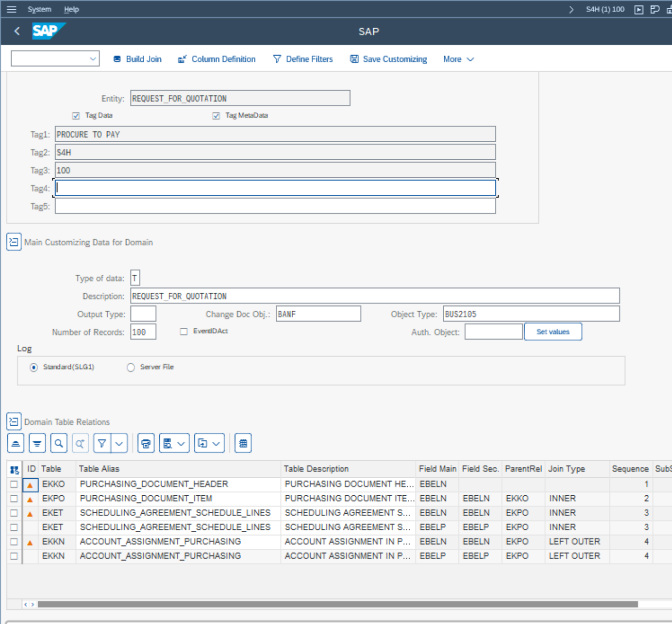The image size is (672, 638).
Task: Open the transaction command field dropdown
Action: click(93, 59)
